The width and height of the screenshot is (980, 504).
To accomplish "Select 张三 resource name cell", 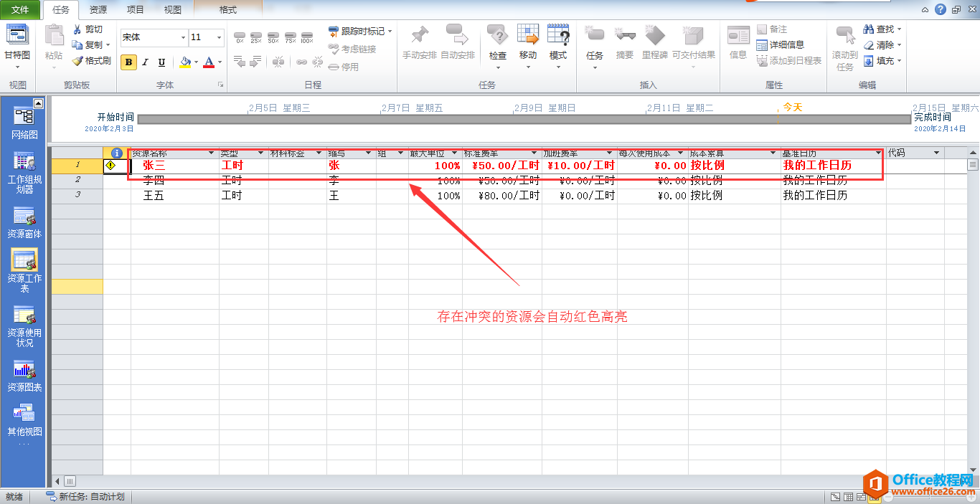I will 175,166.
